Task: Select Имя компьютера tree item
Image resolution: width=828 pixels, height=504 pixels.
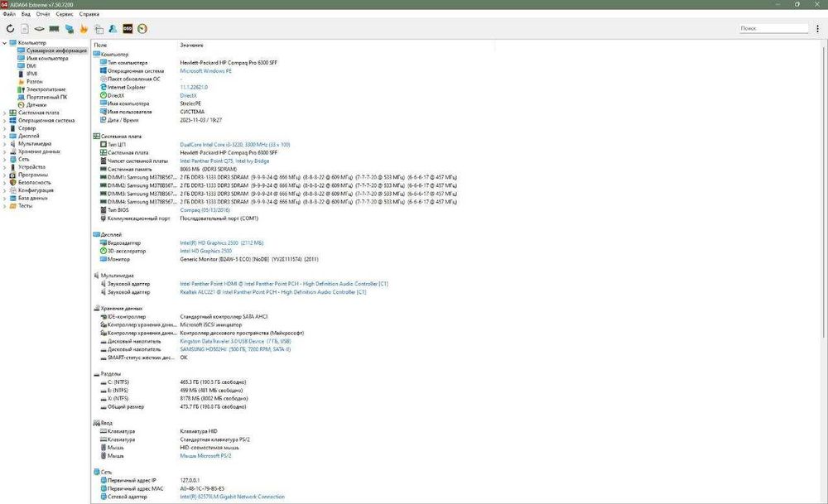Action: click(47, 59)
